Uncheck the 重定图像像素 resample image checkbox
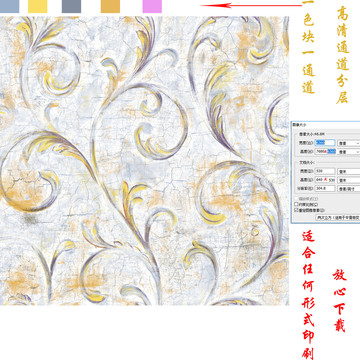 pyautogui.click(x=296, y=210)
